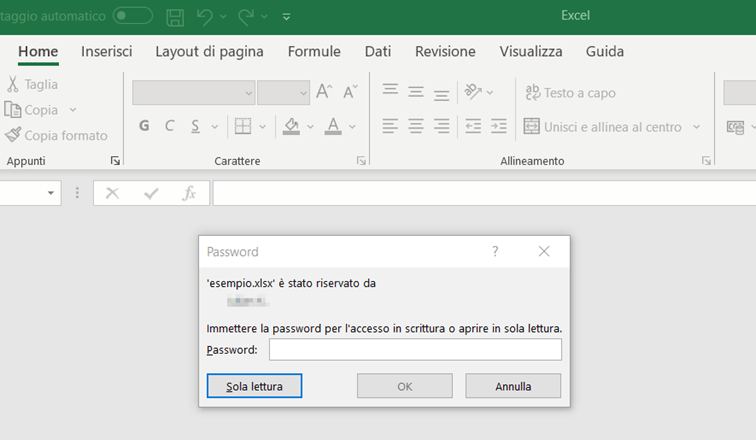Click the cell borders icon
This screenshot has height=440, width=756.
point(243,126)
